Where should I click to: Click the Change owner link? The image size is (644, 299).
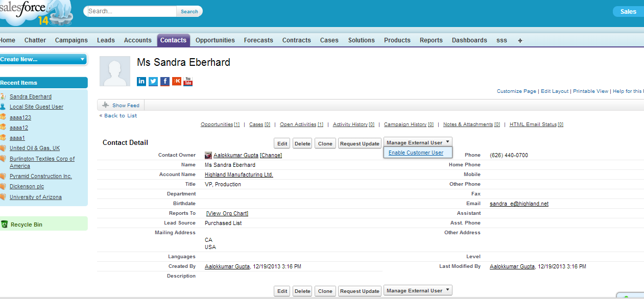(271, 155)
